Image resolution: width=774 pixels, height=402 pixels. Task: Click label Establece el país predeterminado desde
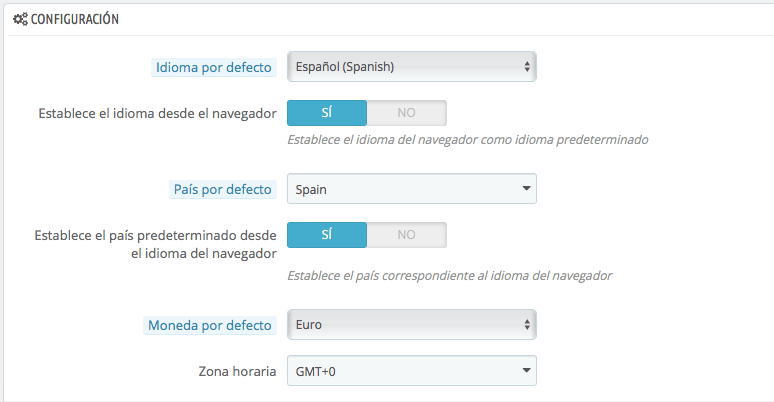(x=155, y=244)
